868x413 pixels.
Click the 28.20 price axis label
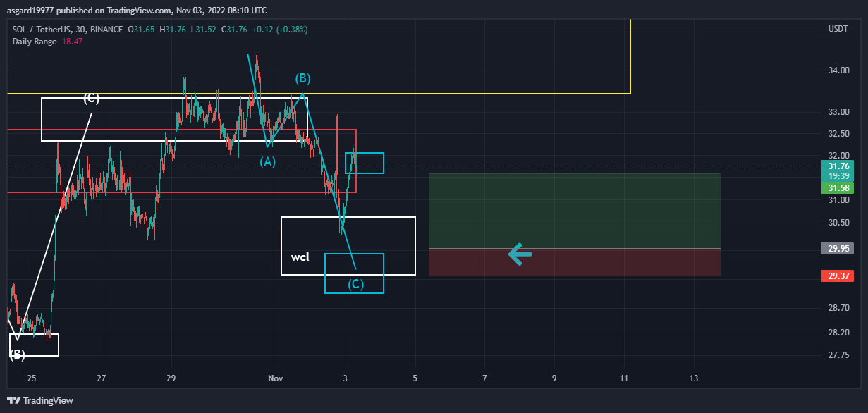[x=838, y=333]
